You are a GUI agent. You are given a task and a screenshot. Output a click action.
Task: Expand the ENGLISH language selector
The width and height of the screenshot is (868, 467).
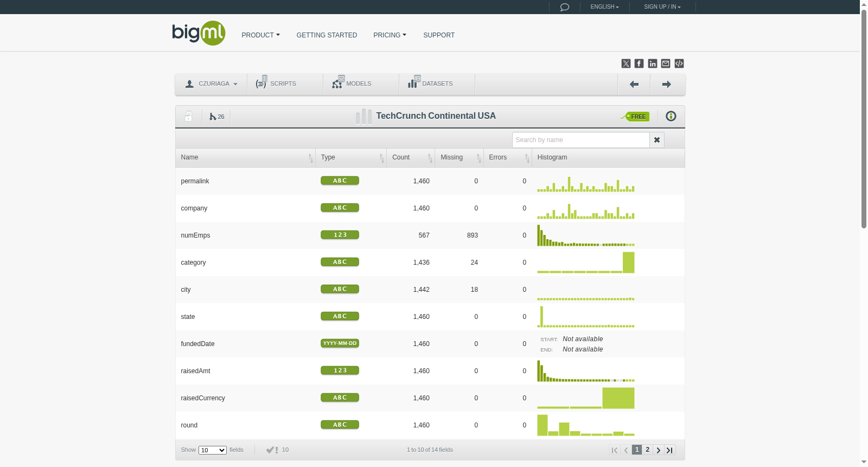[x=605, y=7]
